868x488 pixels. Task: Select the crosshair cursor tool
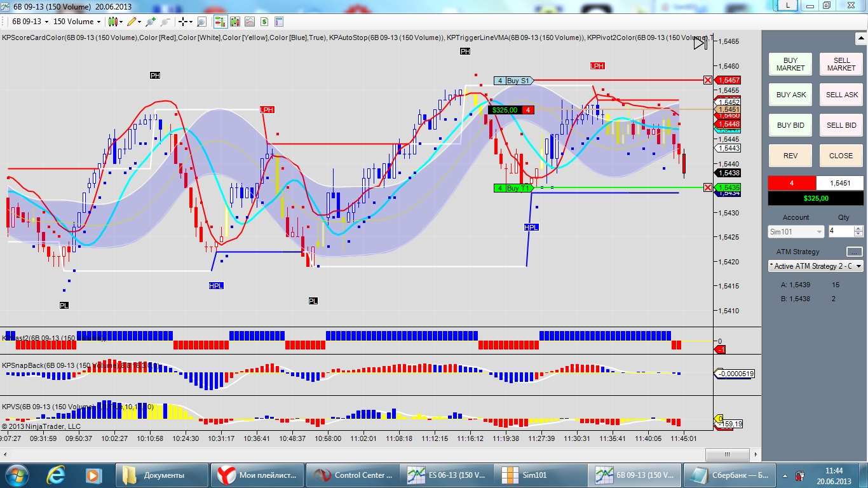click(183, 22)
